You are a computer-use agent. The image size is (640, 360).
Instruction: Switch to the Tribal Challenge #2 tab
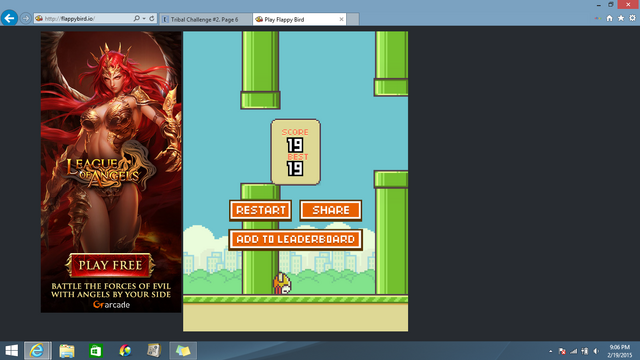pyautogui.click(x=205, y=19)
